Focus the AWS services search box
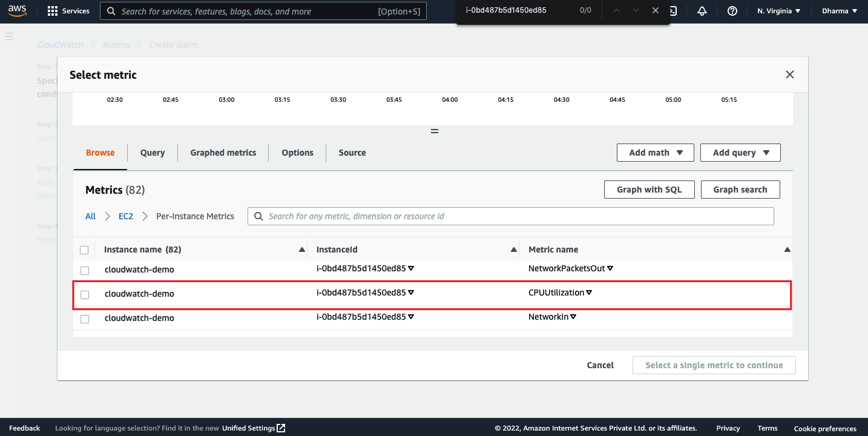The width and height of the screenshot is (868, 436). (263, 11)
